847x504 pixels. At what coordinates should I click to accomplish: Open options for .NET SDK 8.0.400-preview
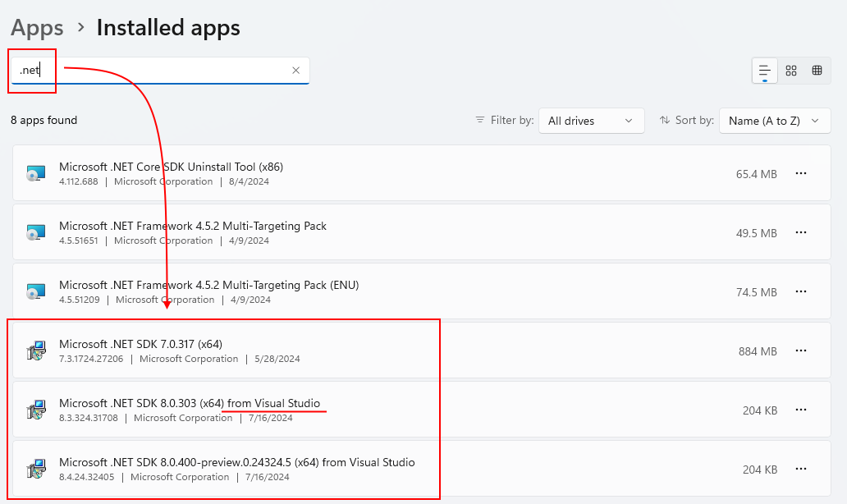click(801, 469)
